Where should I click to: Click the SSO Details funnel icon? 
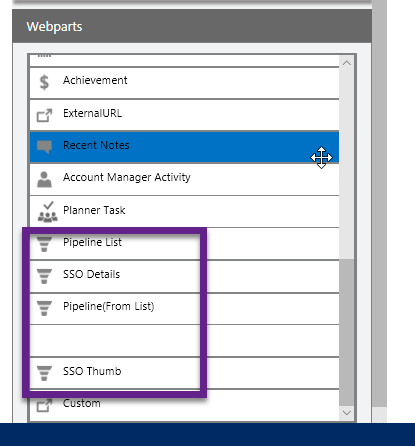(44, 276)
